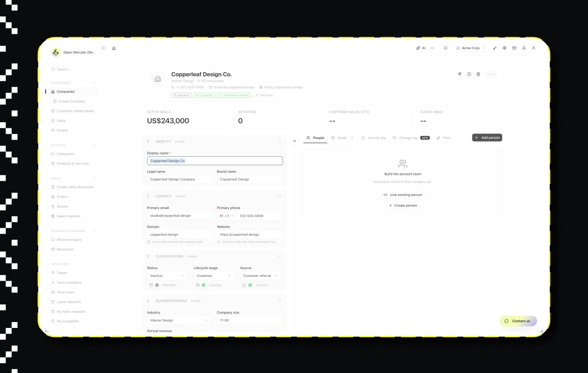The image size is (588, 373).
Task: Switch to the Activity log tab
Action: tap(373, 138)
